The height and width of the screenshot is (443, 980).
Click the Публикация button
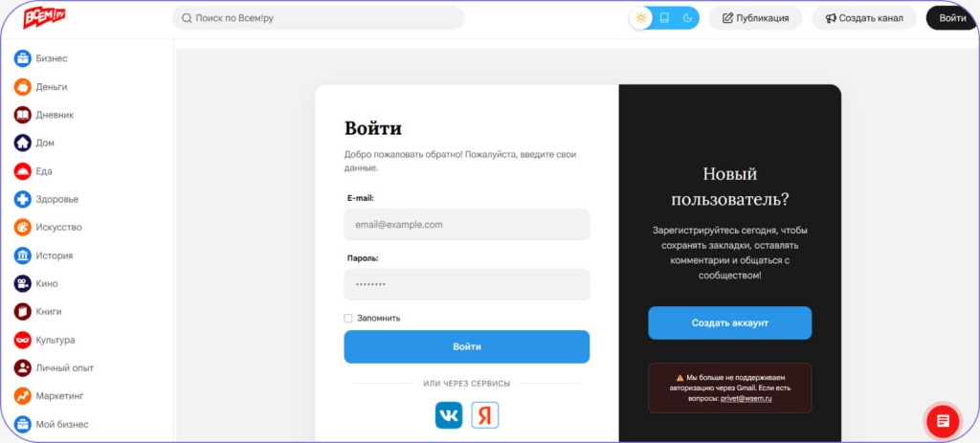(755, 18)
